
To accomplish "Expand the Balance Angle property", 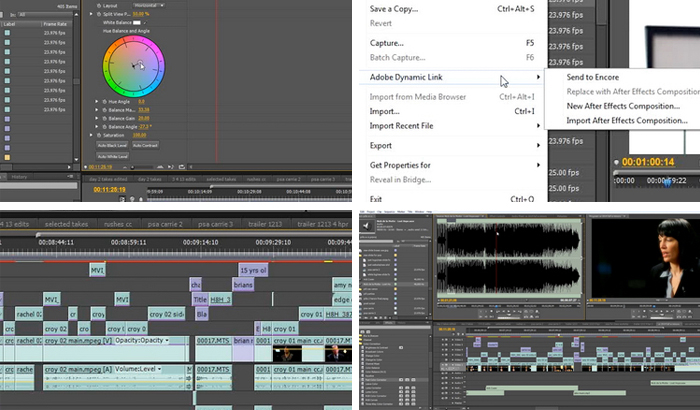I will (97, 127).
